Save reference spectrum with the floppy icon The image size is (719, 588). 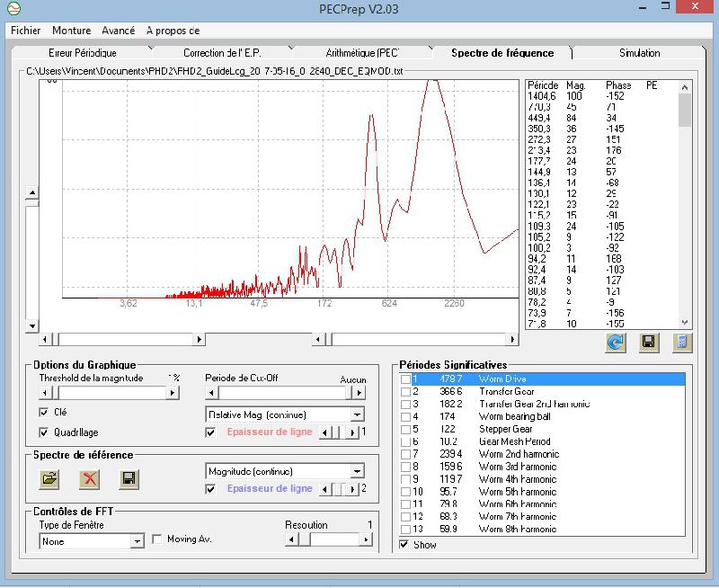129,479
